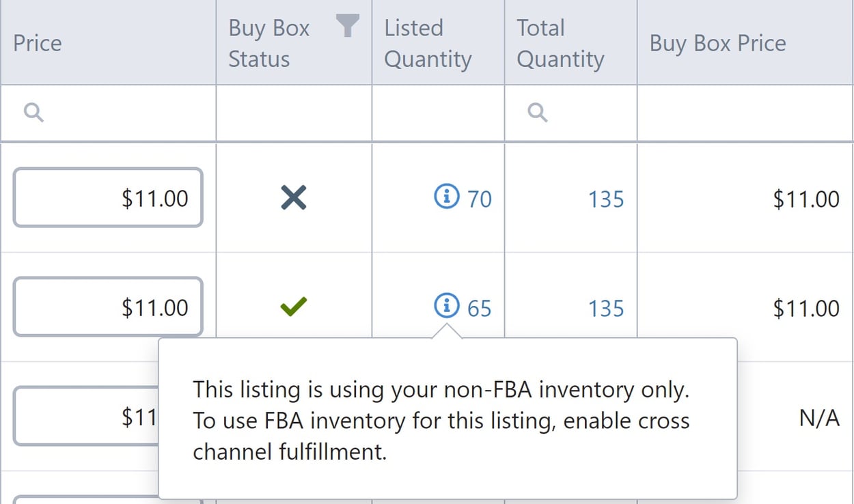This screenshot has height=504, width=854.
Task: Sort by the Price column header
Action: (37, 42)
